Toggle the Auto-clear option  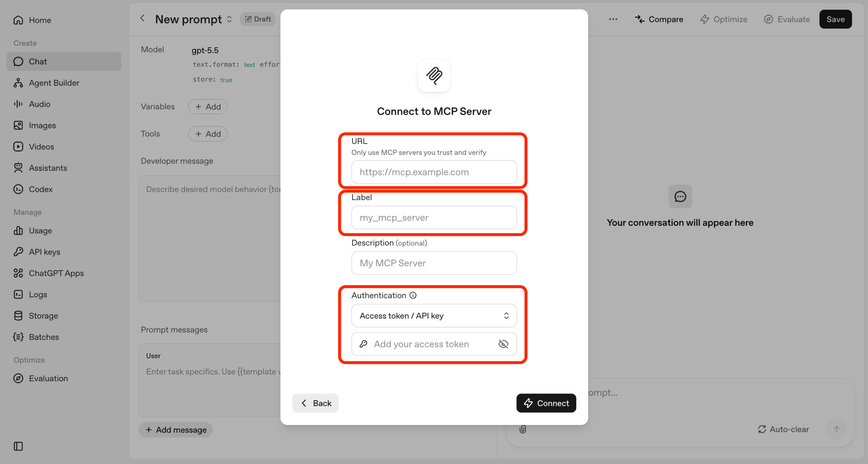[x=783, y=429]
